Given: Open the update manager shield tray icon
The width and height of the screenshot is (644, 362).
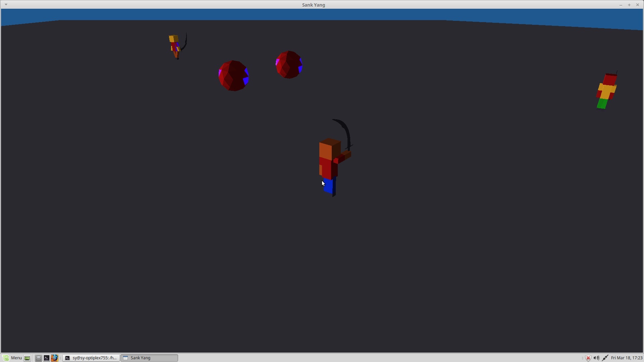Looking at the screenshot, I should [x=588, y=358].
